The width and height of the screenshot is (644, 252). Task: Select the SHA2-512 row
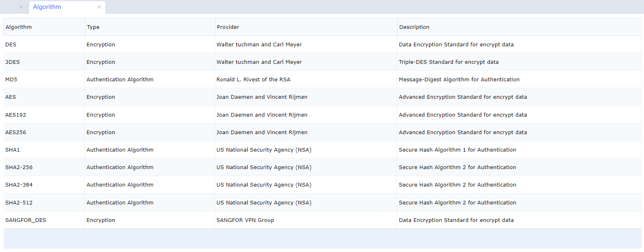(19, 203)
